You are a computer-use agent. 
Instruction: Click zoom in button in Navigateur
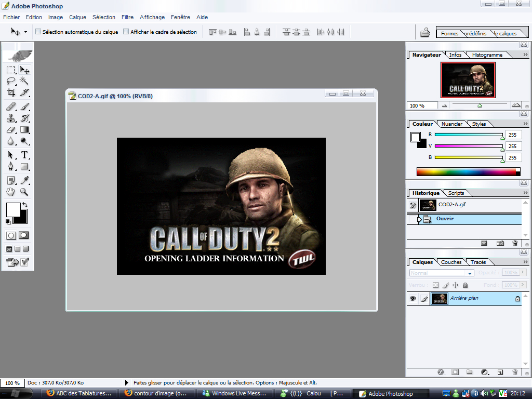[516, 105]
